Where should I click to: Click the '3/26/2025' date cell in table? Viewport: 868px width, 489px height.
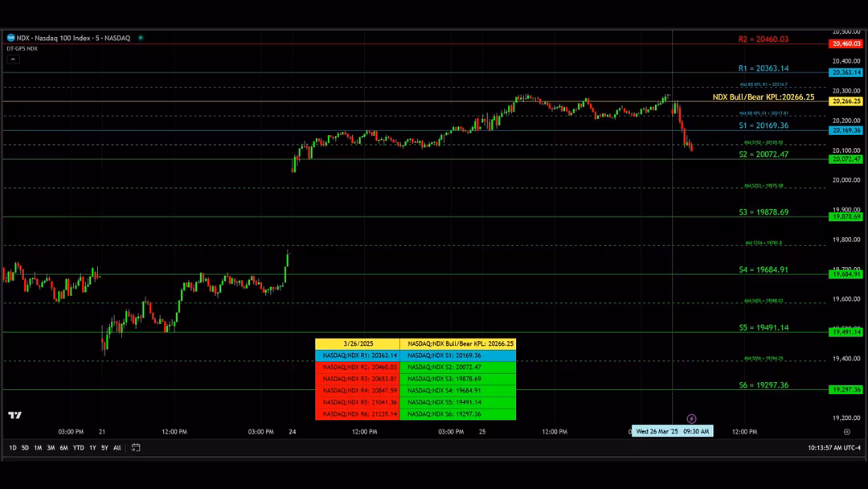pos(358,344)
